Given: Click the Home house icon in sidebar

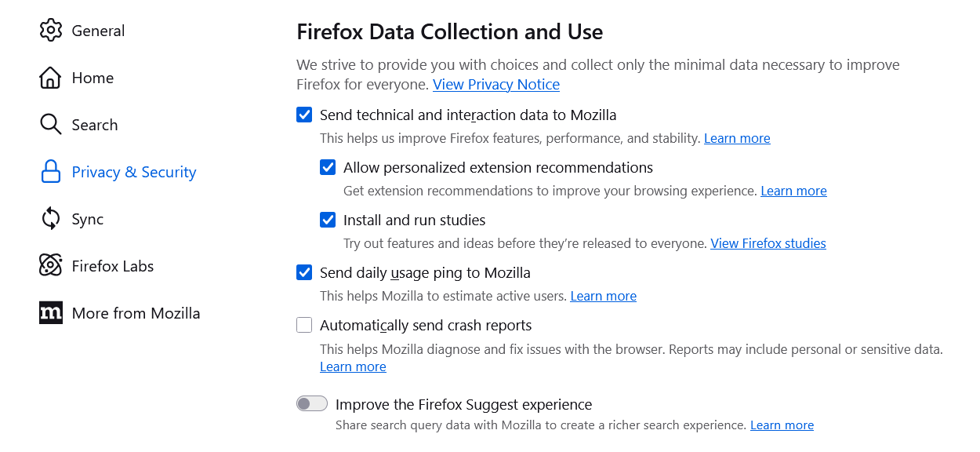Looking at the screenshot, I should (50, 77).
